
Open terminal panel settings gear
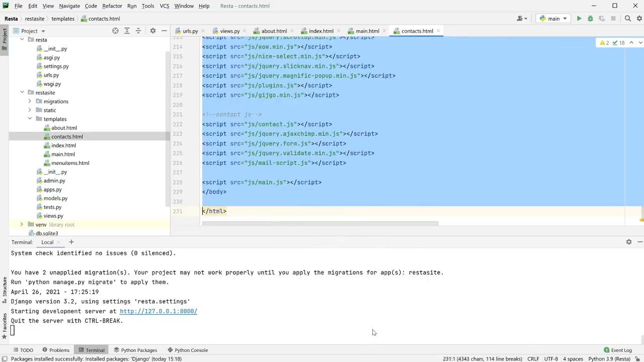coord(628,242)
